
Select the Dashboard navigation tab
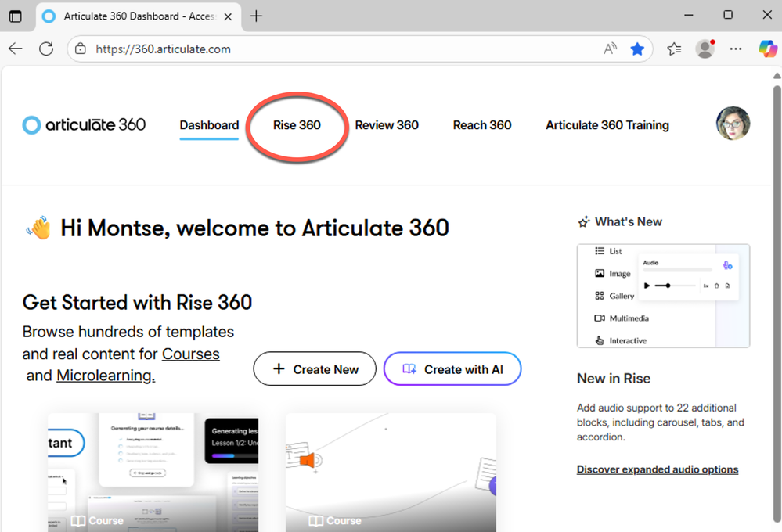point(209,125)
